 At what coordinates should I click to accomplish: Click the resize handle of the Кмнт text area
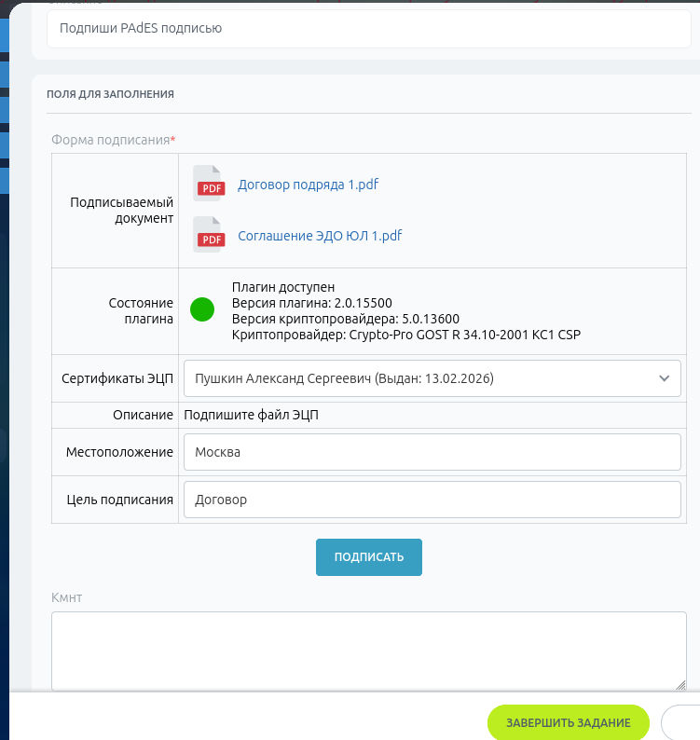coord(680,685)
